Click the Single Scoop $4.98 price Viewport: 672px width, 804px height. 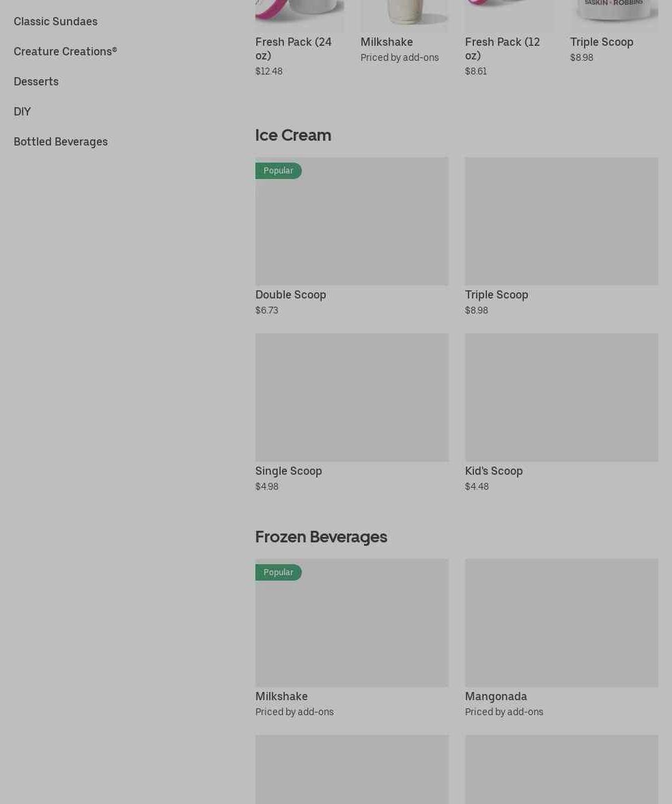[267, 487]
